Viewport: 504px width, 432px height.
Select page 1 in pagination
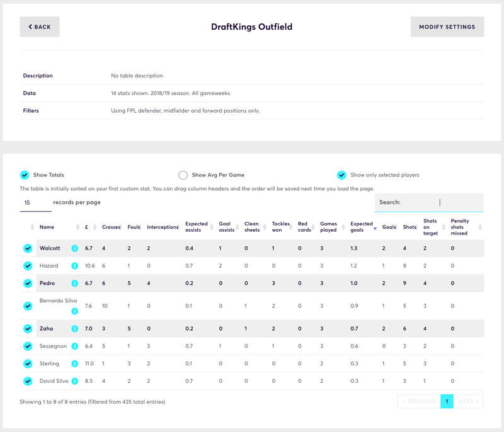coord(447,402)
